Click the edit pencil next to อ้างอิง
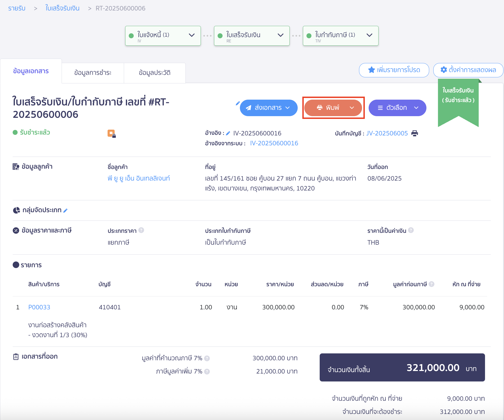 [228, 133]
